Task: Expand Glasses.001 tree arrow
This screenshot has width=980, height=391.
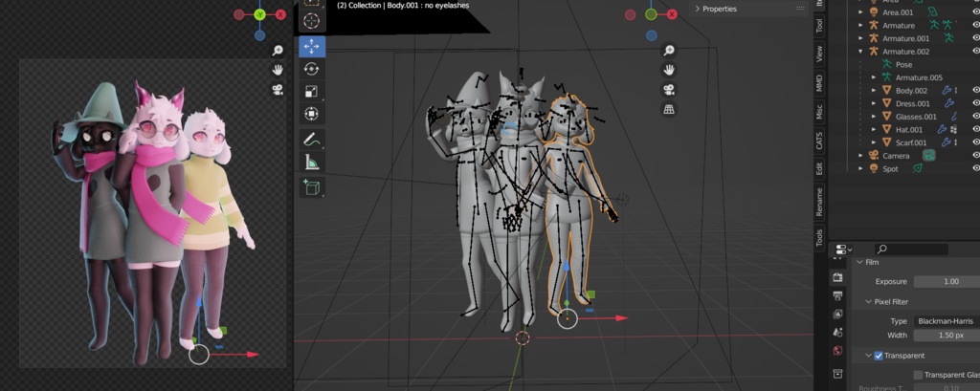Action: (x=874, y=117)
